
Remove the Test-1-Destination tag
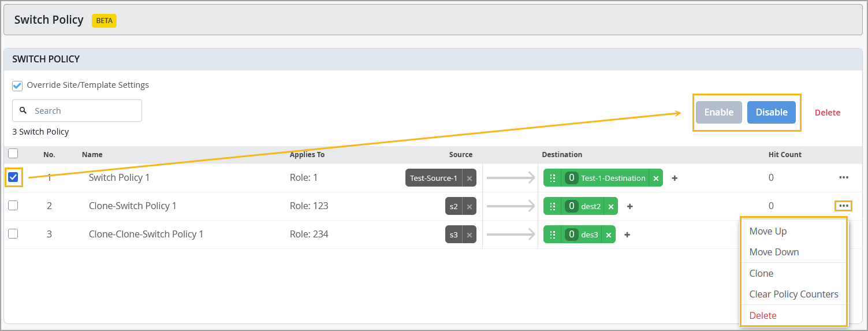pyautogui.click(x=656, y=178)
